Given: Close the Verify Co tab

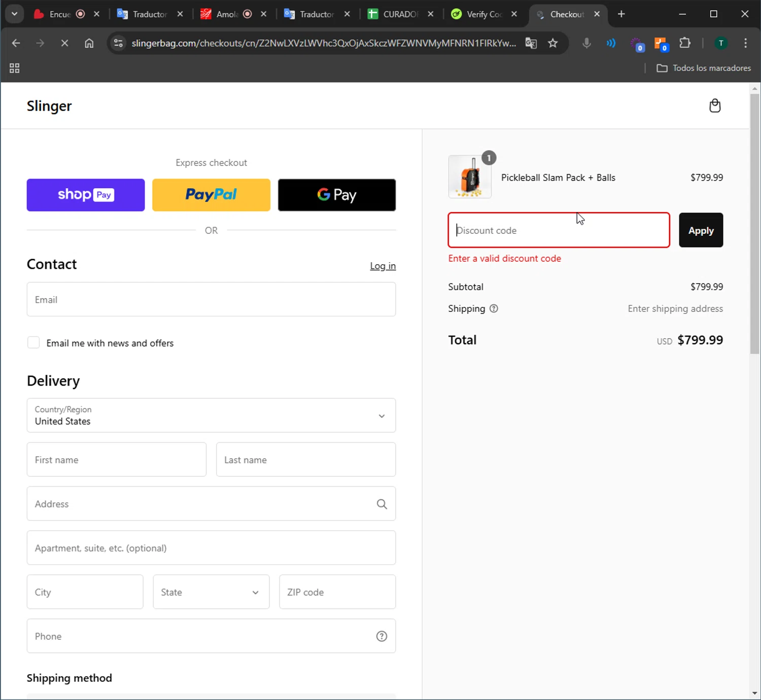Looking at the screenshot, I should tap(514, 14).
